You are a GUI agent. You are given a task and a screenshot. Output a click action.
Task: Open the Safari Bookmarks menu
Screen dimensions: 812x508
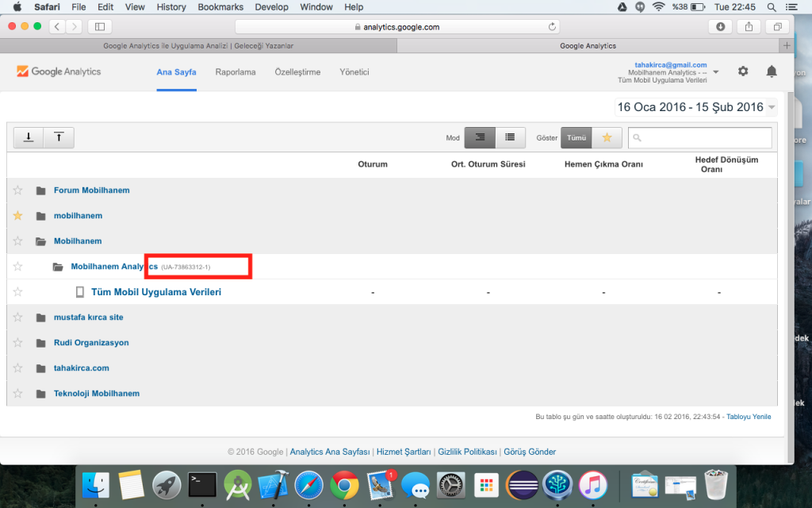tap(220, 6)
